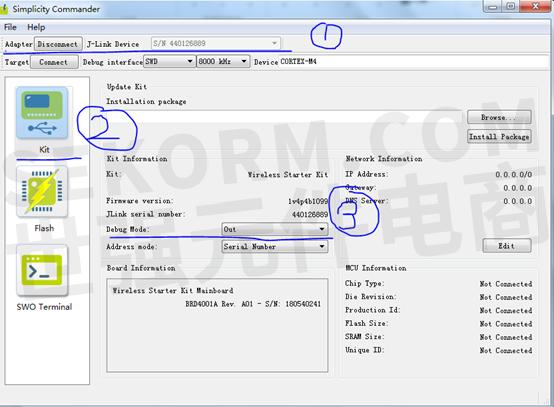The height and width of the screenshot is (407, 554).
Task: Open the File menu
Action: 10,27
